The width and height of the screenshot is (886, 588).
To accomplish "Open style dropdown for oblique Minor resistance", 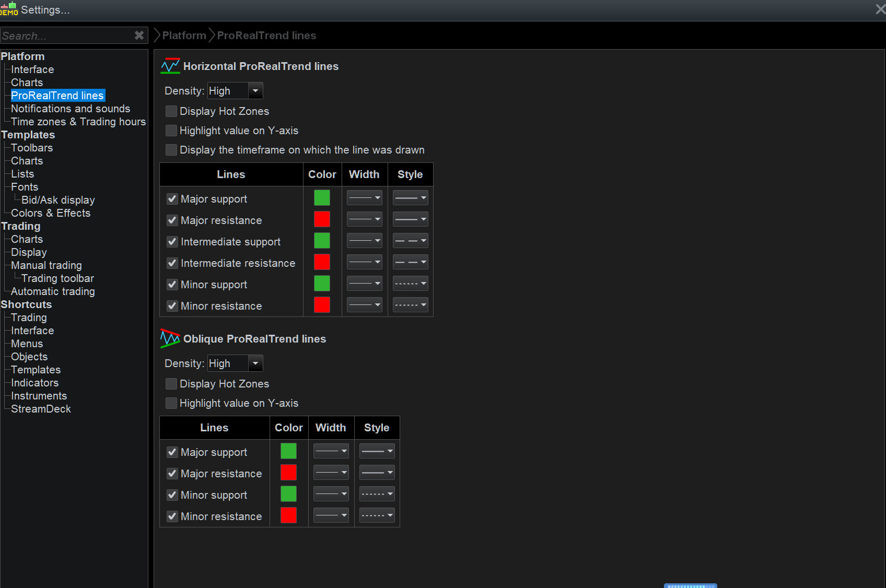I will pos(377,515).
